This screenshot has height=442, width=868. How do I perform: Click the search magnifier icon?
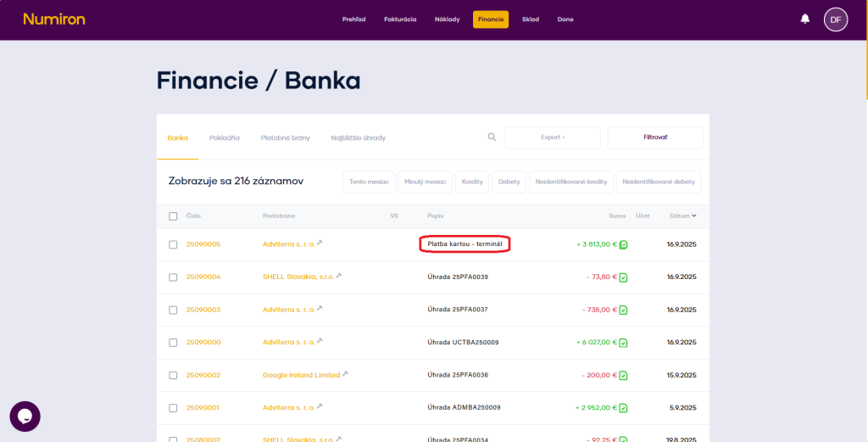(x=492, y=137)
